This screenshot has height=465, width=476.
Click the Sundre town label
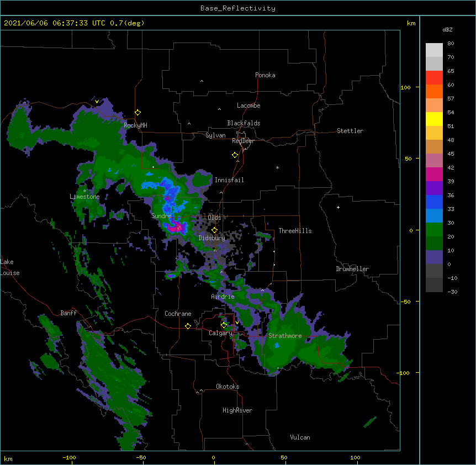(x=161, y=216)
